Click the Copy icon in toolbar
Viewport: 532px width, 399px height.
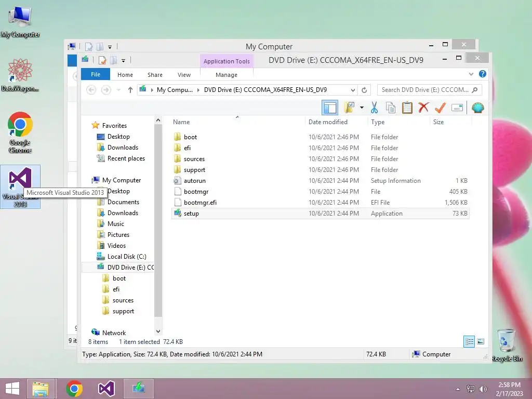pos(391,108)
